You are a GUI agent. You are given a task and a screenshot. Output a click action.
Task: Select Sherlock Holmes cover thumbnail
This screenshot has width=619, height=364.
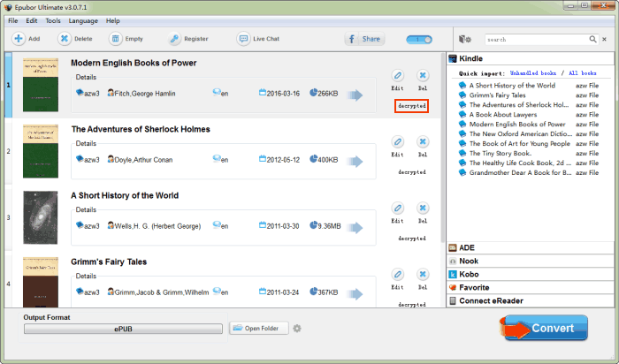[x=41, y=151]
